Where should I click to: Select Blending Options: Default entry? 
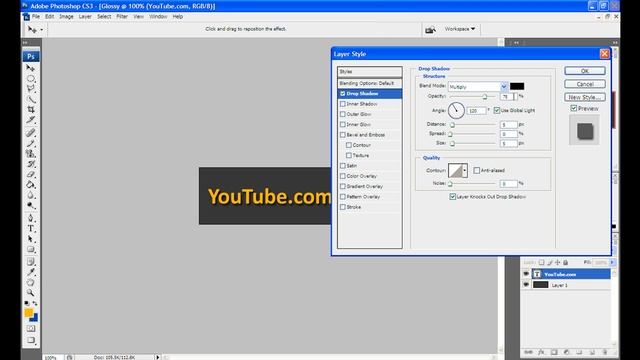[x=369, y=83]
